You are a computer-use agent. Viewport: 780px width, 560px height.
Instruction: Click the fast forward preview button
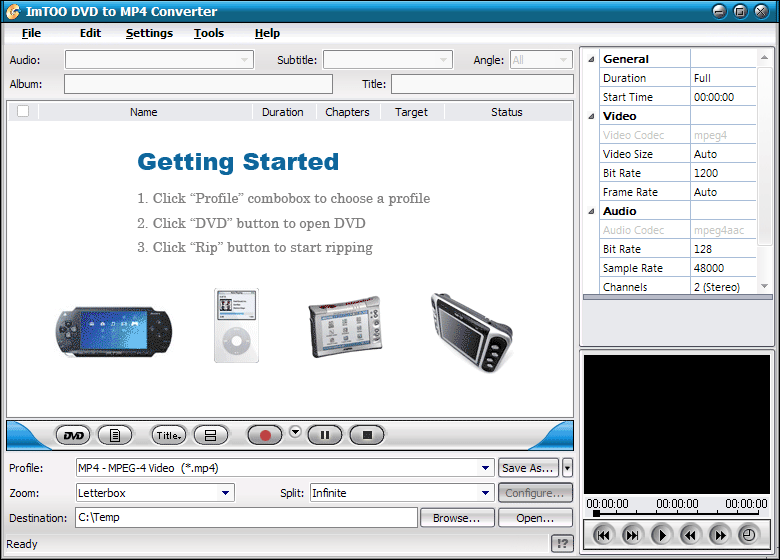[719, 535]
